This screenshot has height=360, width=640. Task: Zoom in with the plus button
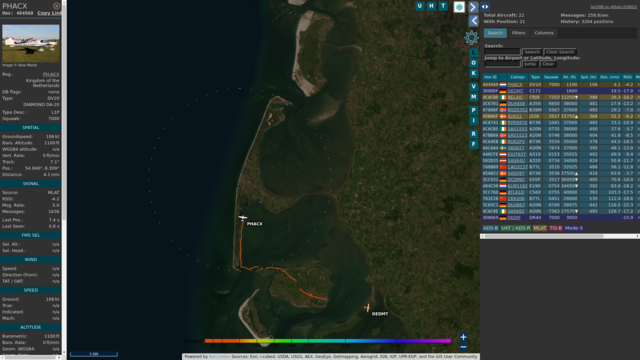point(463,337)
